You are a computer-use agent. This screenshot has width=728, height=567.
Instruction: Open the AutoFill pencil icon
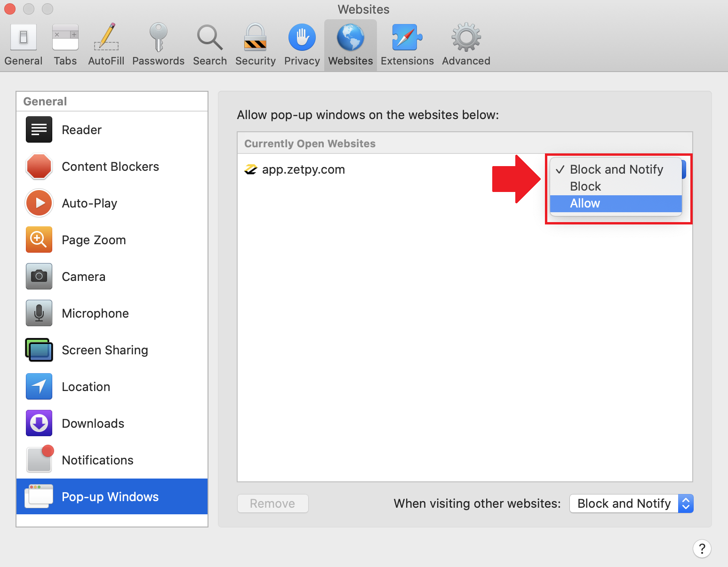point(106,37)
